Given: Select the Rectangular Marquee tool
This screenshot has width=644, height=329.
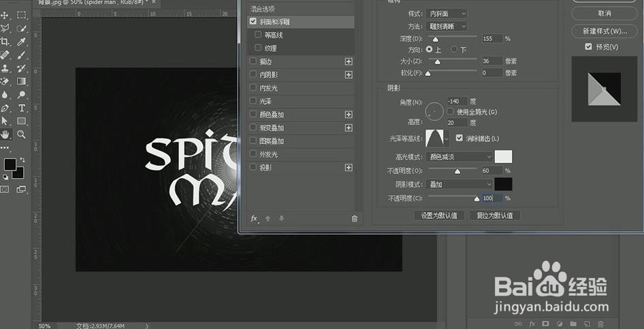Looking at the screenshot, I should 21,15.
